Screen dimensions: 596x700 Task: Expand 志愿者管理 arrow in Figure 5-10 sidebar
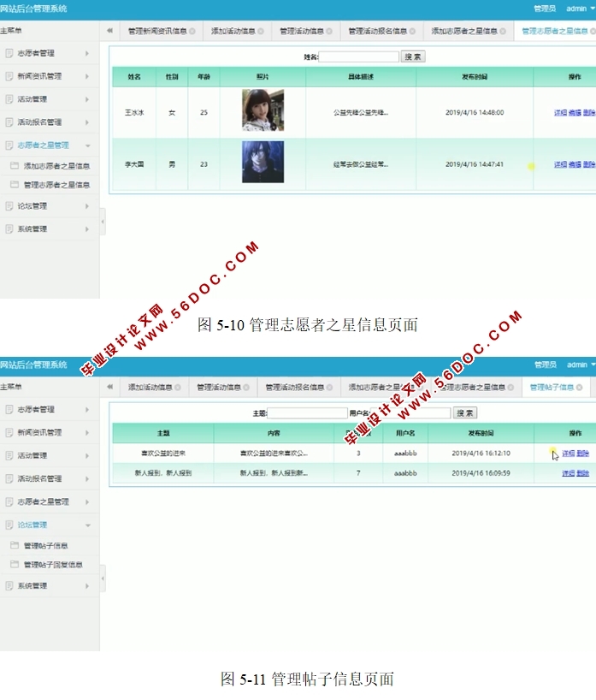[87, 53]
